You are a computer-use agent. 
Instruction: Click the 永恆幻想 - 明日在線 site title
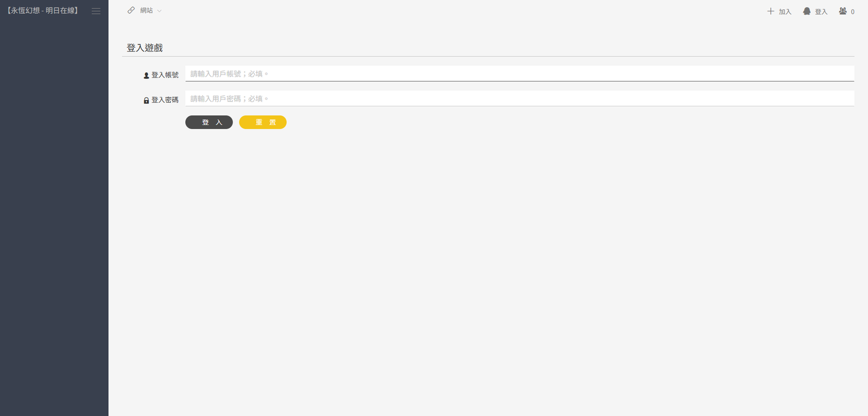(42, 10)
